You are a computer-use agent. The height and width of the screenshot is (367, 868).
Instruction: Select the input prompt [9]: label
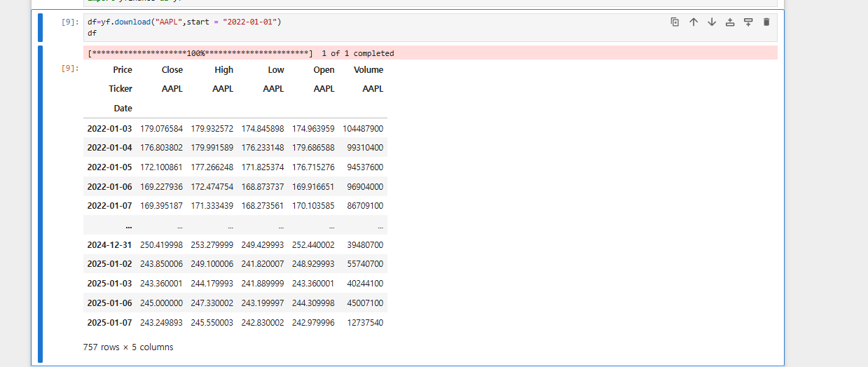point(70,22)
